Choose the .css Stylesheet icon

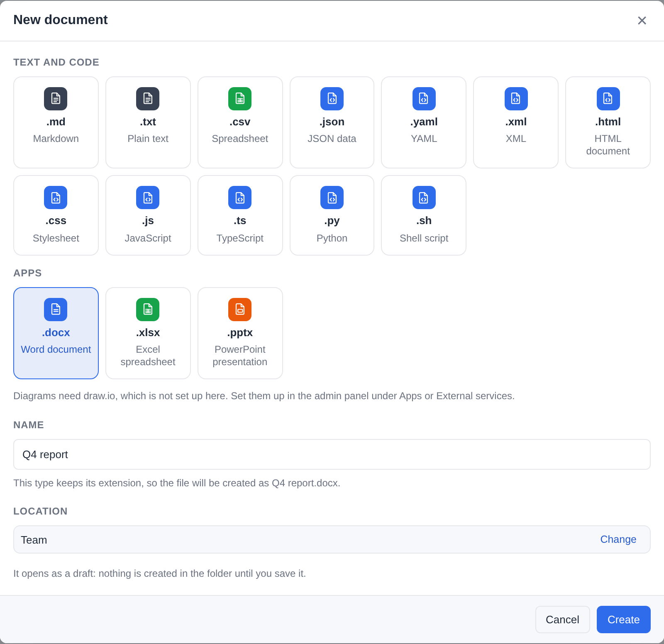tap(56, 198)
